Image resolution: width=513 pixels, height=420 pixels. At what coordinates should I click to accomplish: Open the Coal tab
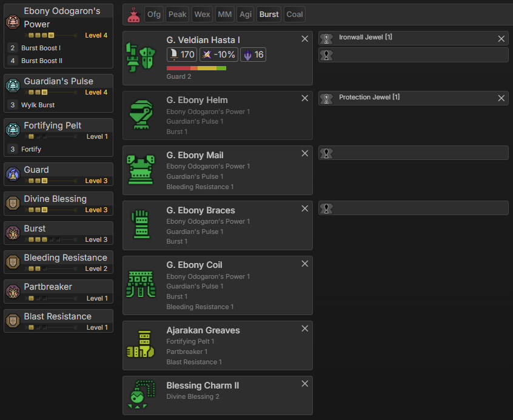(294, 15)
